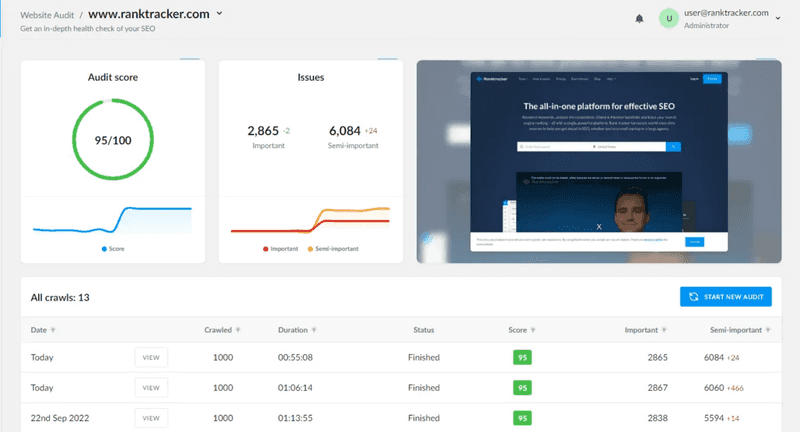The image size is (800, 432).
Task: Open the www.ranktracker.com site dropdown
Action: pyautogui.click(x=219, y=14)
